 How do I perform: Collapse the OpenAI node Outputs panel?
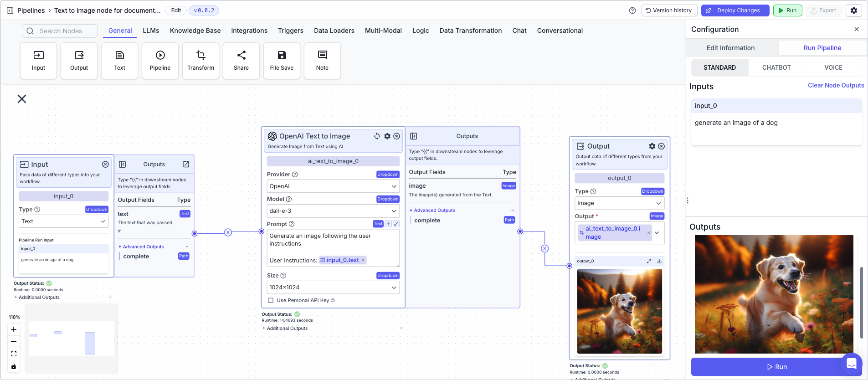[414, 136]
